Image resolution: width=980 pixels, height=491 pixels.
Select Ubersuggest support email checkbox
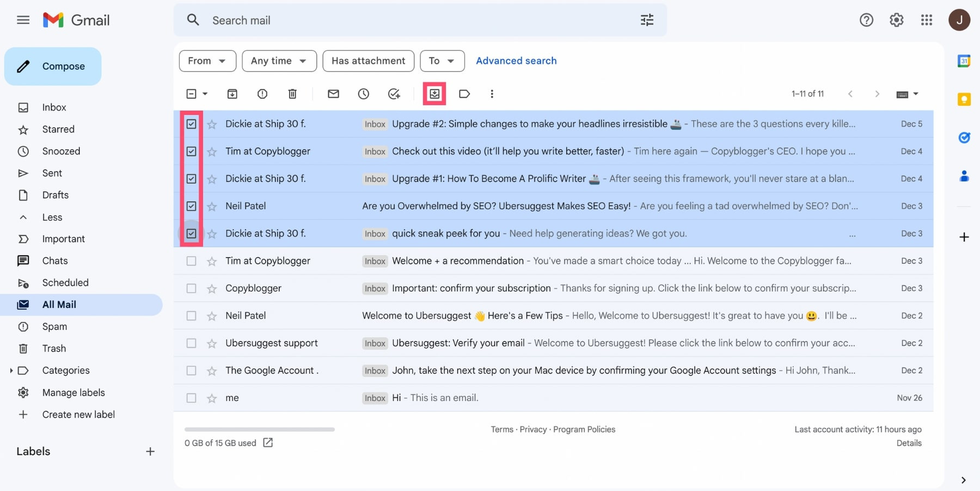[x=191, y=343]
